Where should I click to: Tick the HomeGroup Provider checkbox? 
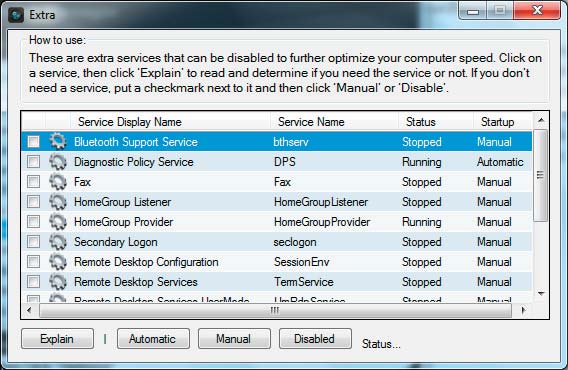pyautogui.click(x=33, y=222)
